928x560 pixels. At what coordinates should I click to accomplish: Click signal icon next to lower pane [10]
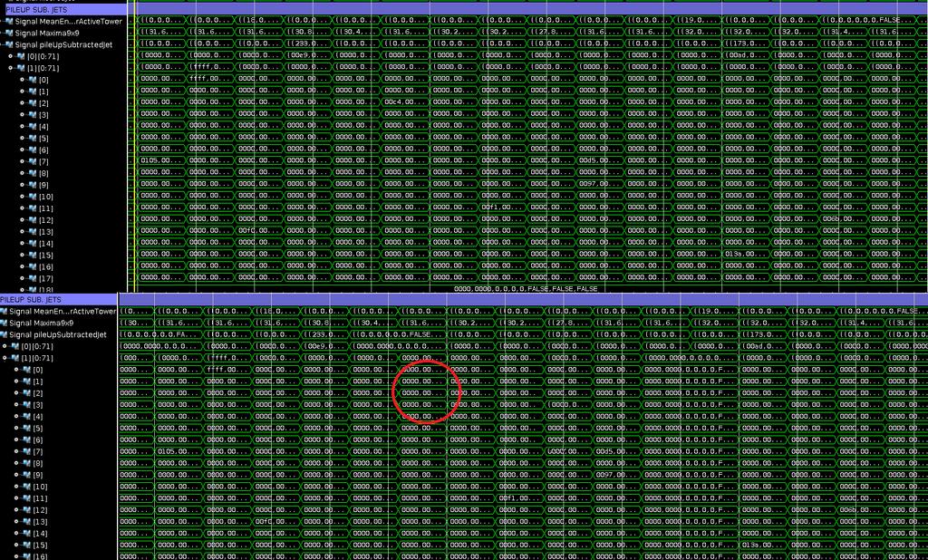26,487
